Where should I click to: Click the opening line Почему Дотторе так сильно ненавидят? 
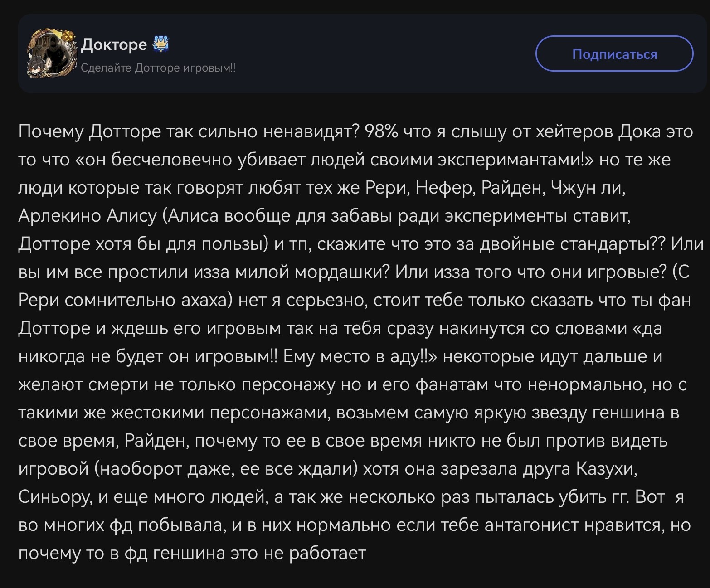pos(189,131)
